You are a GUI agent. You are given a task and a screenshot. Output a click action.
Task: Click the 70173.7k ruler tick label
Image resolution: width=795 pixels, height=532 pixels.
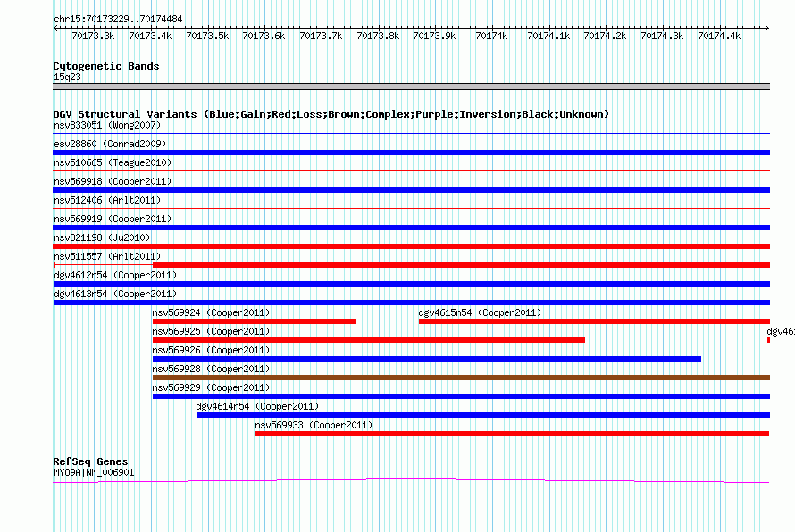pos(321,36)
